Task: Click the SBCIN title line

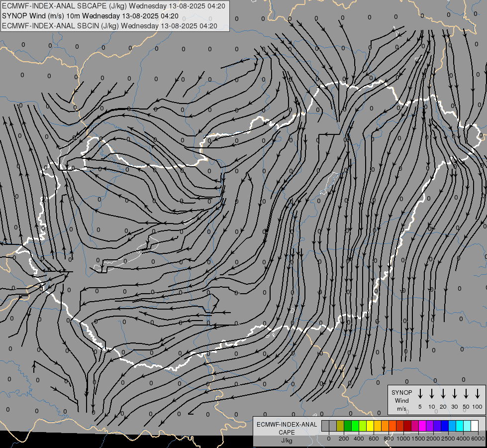Action: (109, 26)
